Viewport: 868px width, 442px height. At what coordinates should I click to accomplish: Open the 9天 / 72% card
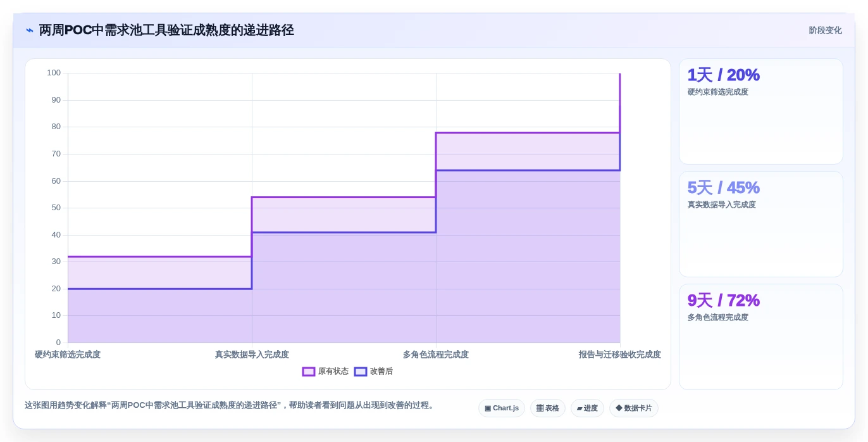tap(761, 337)
